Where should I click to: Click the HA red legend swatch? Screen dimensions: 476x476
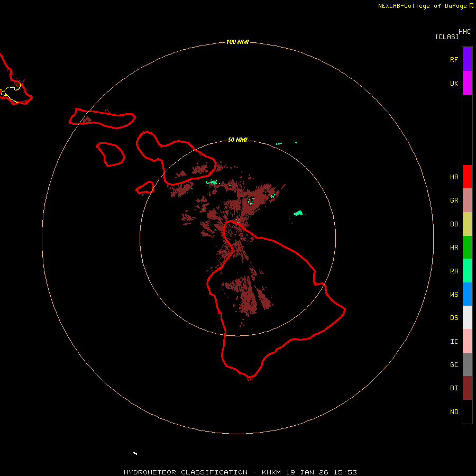click(x=467, y=177)
